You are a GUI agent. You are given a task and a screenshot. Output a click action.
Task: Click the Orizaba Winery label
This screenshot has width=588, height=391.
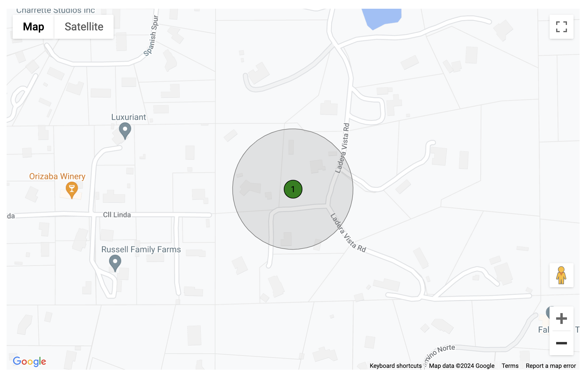pos(57,176)
